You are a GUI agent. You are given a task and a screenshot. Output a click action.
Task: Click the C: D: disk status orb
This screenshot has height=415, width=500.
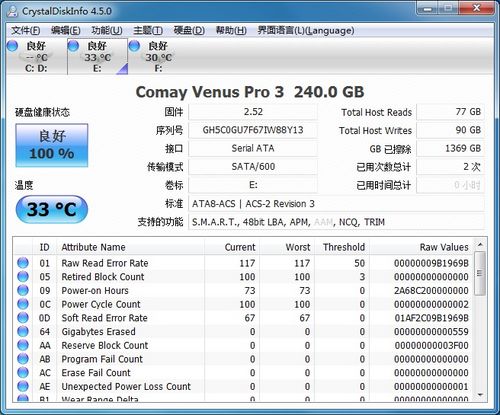[12, 46]
